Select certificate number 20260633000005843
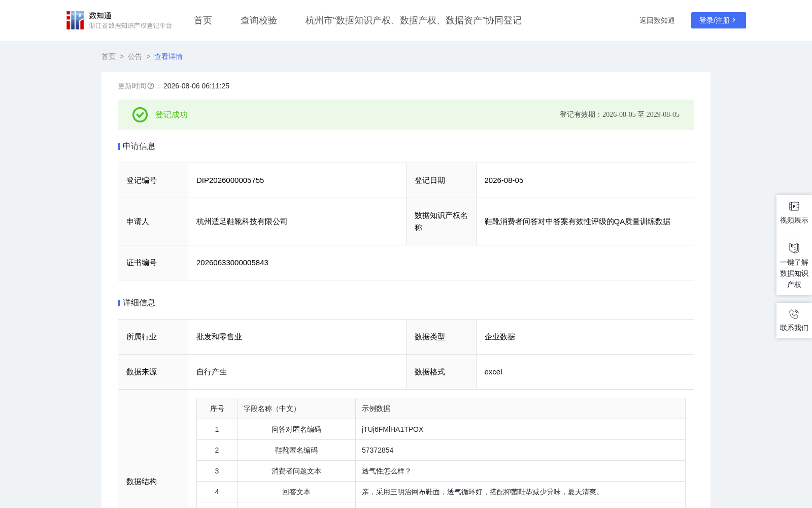812x508 pixels. click(232, 263)
